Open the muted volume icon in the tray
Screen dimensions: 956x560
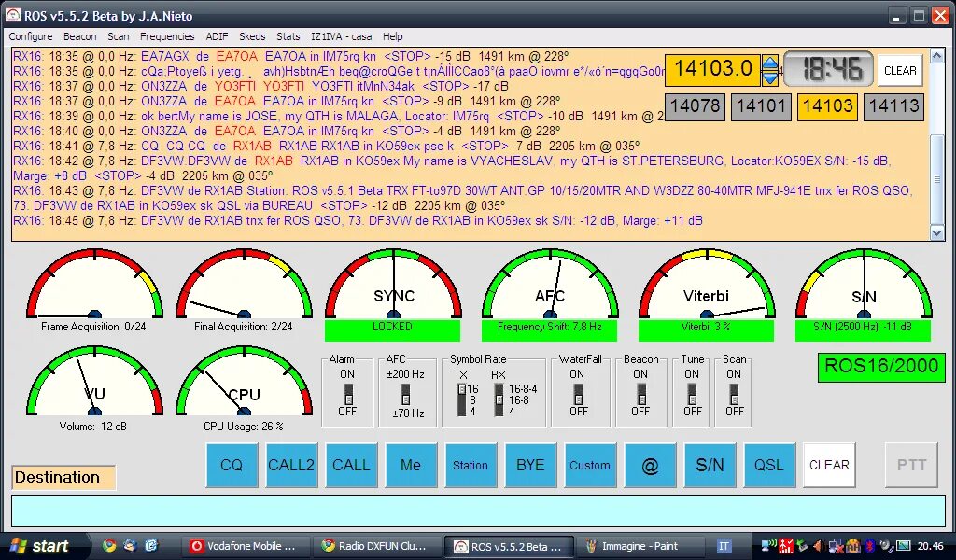819,548
